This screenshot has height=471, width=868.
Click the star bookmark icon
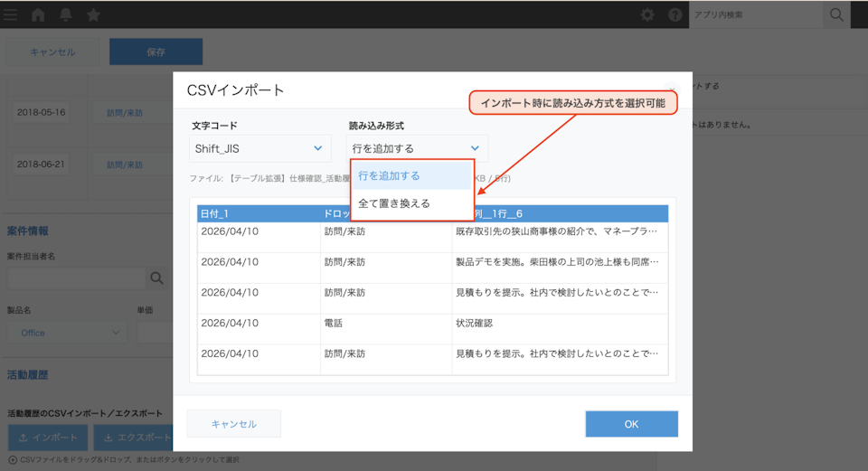tap(93, 14)
